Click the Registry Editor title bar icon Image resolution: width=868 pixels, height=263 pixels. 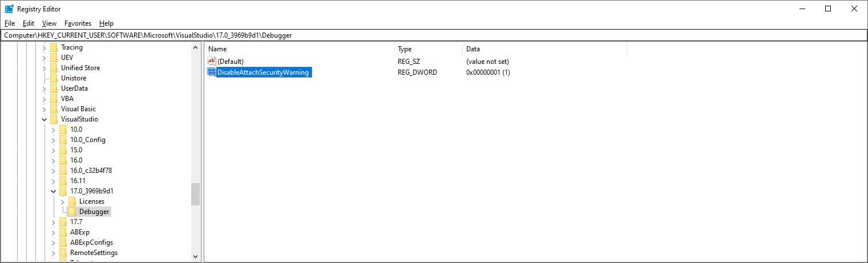9,9
